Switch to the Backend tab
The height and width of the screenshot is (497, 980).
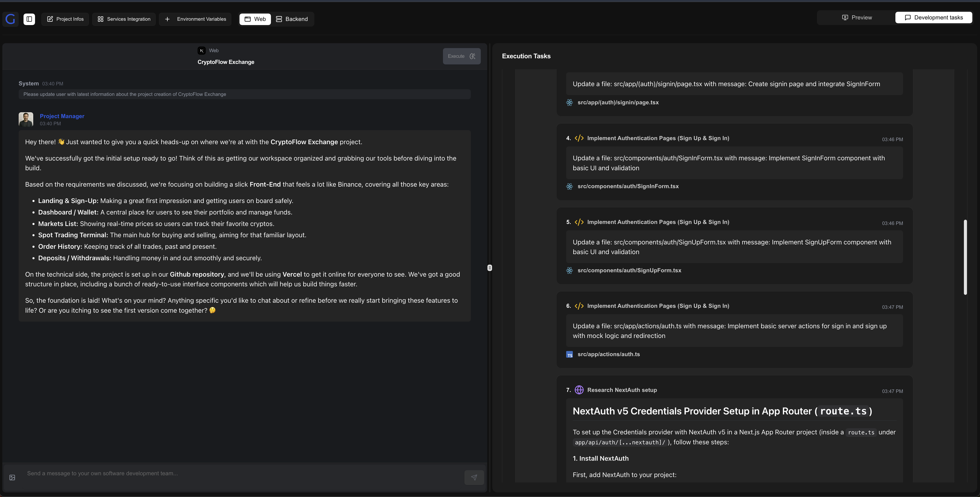(292, 19)
